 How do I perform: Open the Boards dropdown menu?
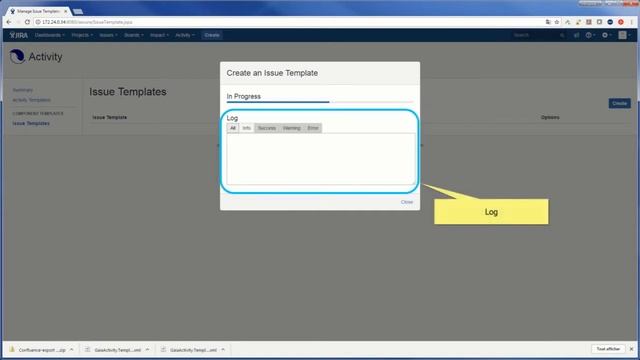[x=133, y=35]
